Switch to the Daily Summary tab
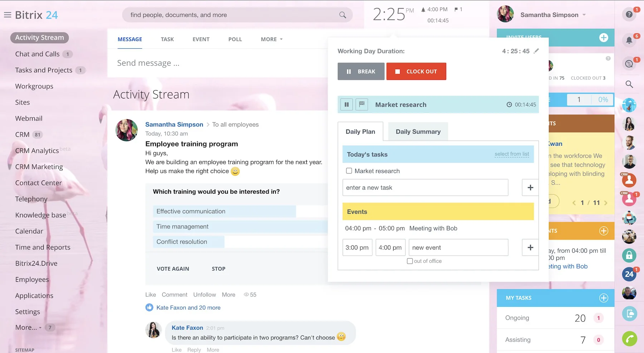This screenshot has height=353, width=644. 418,132
